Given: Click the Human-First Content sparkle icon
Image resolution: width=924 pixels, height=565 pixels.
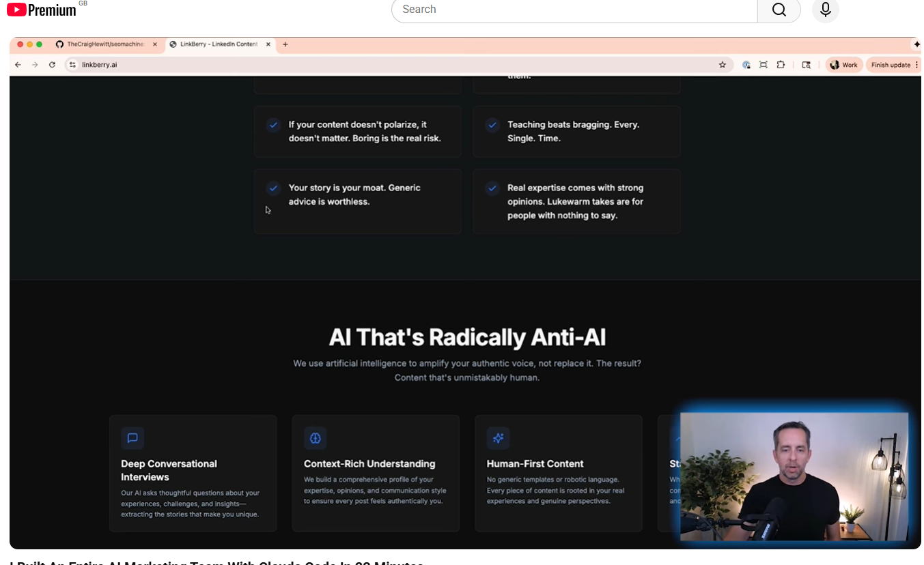Looking at the screenshot, I should [498, 438].
